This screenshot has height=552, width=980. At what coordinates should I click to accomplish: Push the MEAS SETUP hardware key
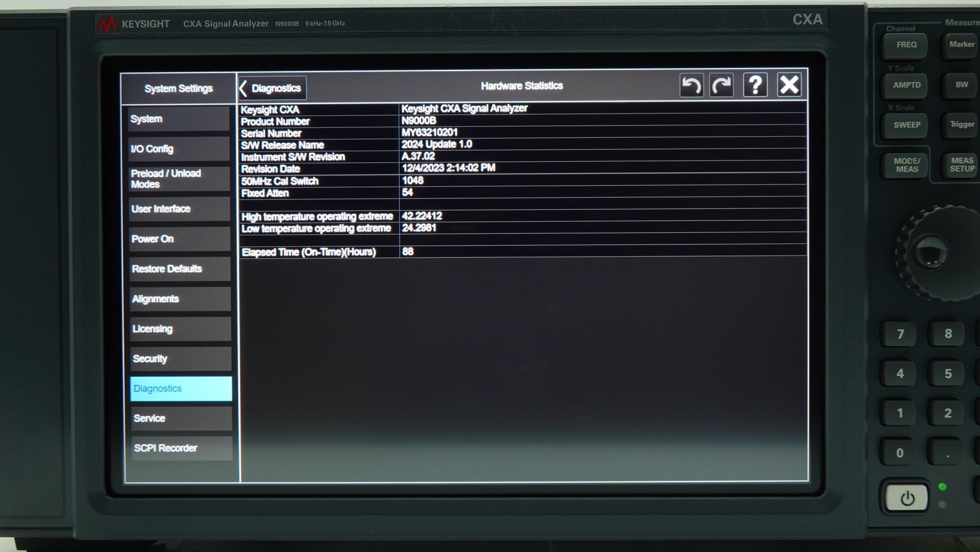(x=962, y=165)
